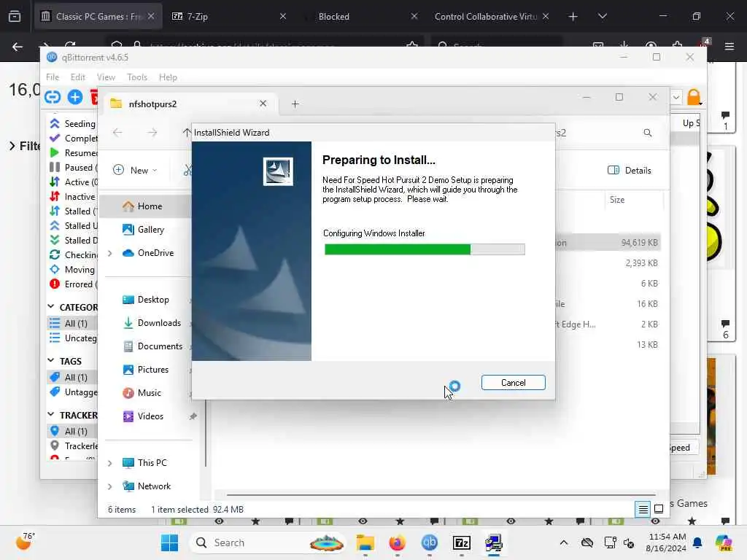The image size is (747, 560).
Task: Open the notifications bell in taskbar
Action: tap(697, 542)
